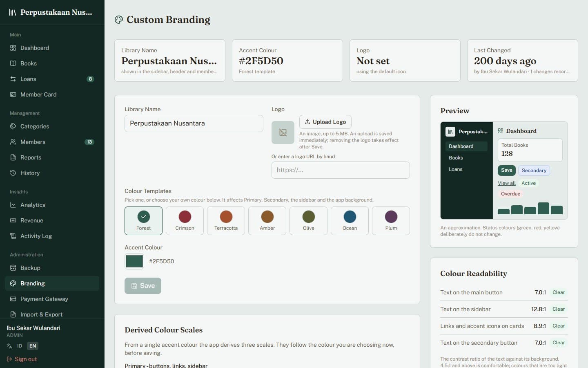Click the Save button under Accent Colour
Image resolution: width=588 pixels, height=368 pixels.
point(143,286)
